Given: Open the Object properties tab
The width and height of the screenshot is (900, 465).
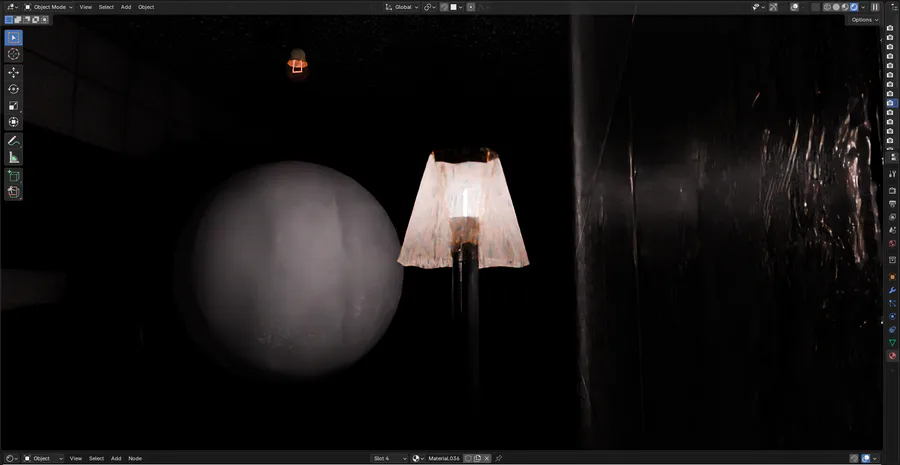Looking at the screenshot, I should [x=893, y=277].
